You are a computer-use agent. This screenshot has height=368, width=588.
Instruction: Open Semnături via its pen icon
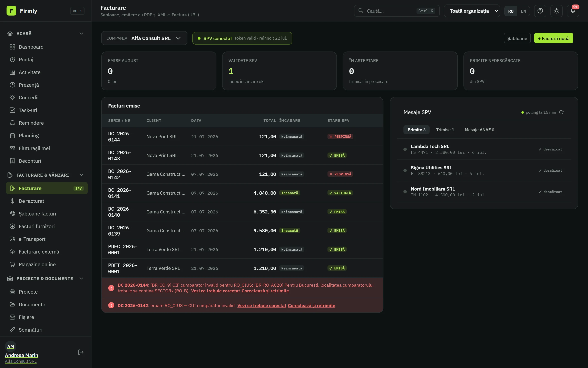click(12, 330)
